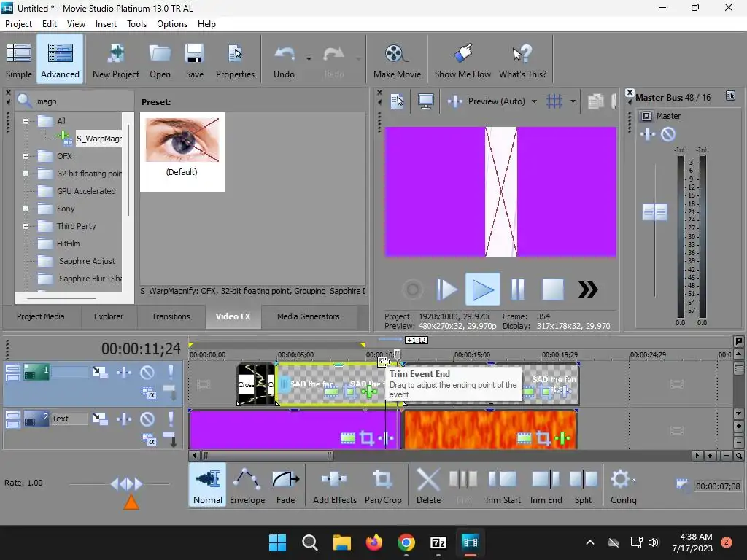Select the HitFilm folder
Image resolution: width=747 pixels, height=560 pixels.
pos(68,244)
